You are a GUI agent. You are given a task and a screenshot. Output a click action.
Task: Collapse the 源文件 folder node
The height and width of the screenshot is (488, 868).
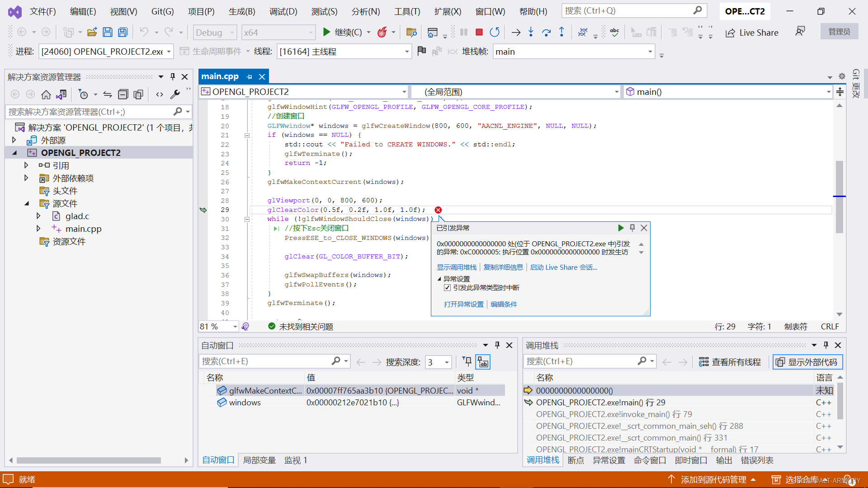[x=27, y=203]
